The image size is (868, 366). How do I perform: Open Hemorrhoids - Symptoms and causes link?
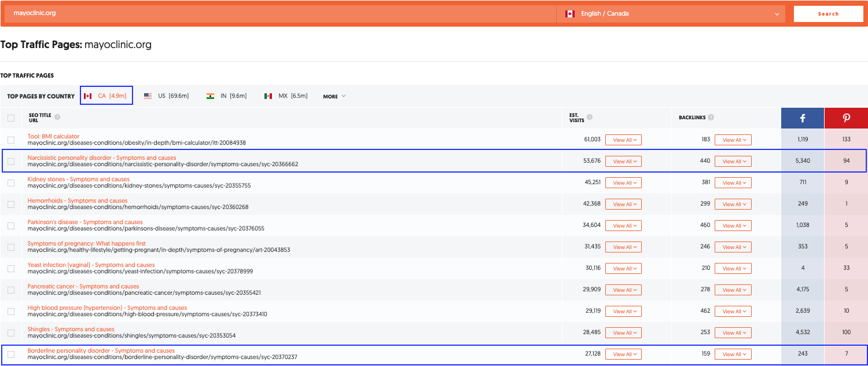click(x=78, y=200)
